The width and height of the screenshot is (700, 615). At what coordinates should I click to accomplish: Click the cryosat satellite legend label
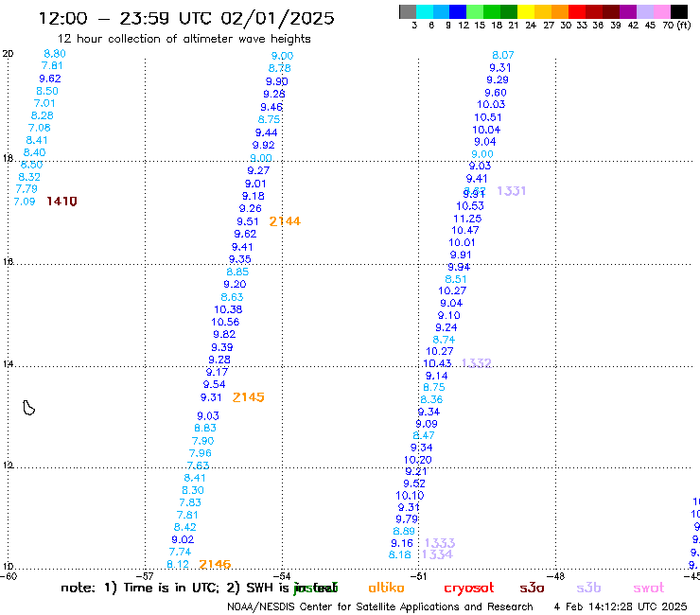click(x=469, y=588)
